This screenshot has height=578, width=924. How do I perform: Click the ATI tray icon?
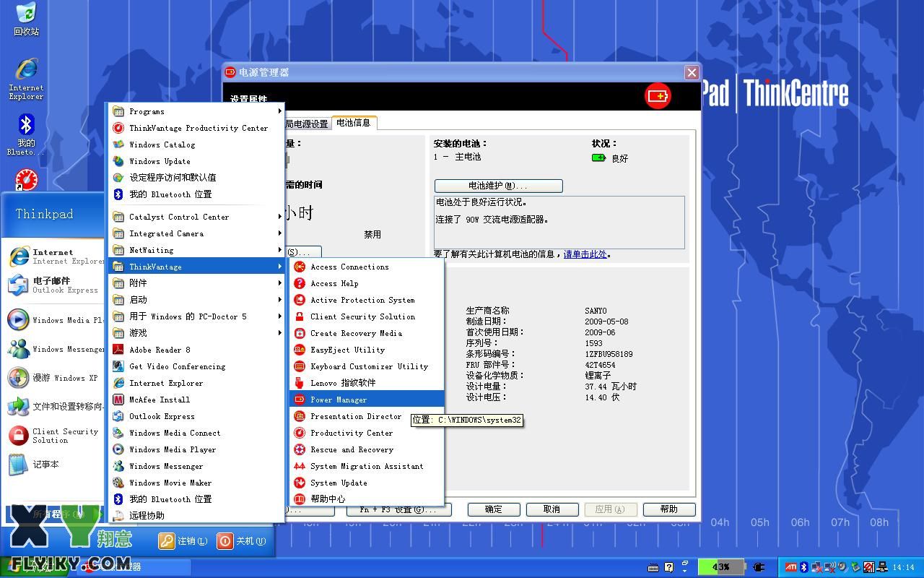click(x=791, y=567)
